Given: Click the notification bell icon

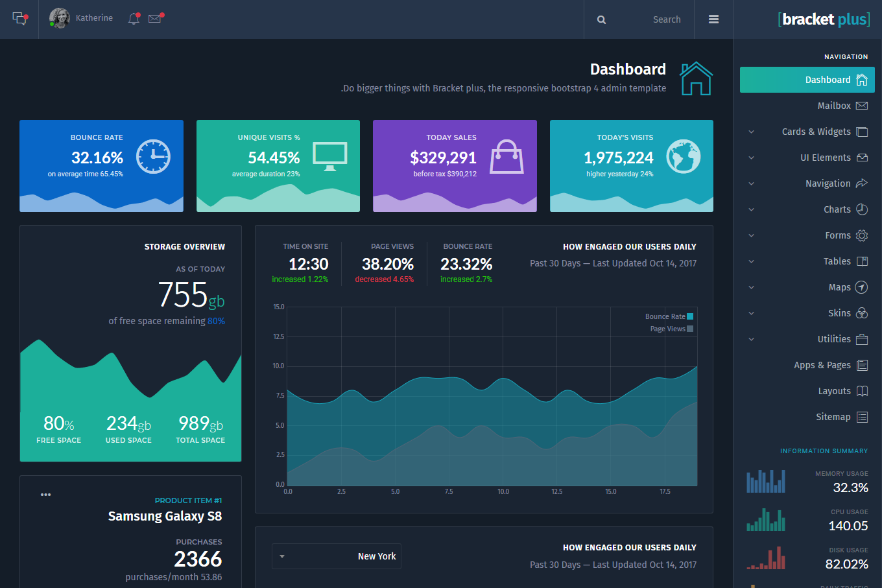Looking at the screenshot, I should coord(134,19).
